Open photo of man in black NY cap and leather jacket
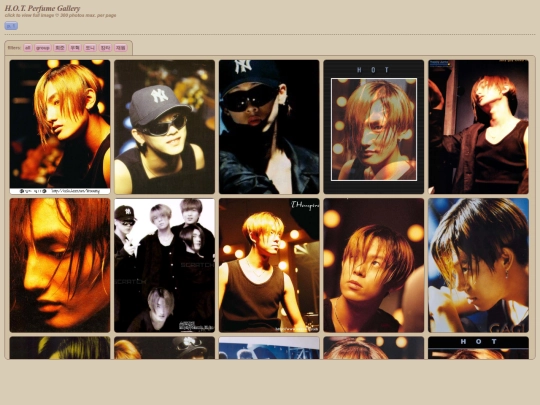The height and width of the screenshot is (405, 540). (x=269, y=127)
